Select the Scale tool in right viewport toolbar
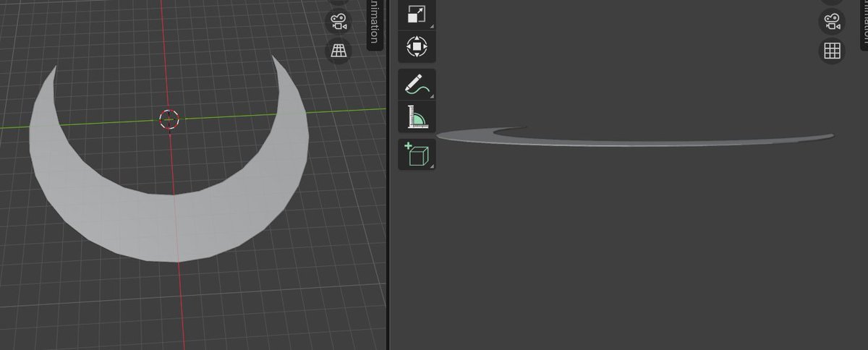This screenshot has height=350, width=868. [417, 14]
